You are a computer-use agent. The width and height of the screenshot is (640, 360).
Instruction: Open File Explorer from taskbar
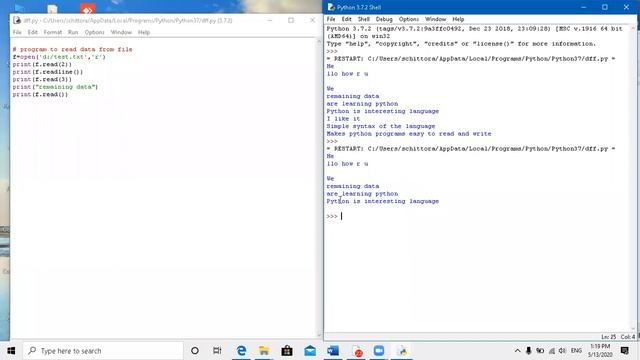pyautogui.click(x=264, y=351)
